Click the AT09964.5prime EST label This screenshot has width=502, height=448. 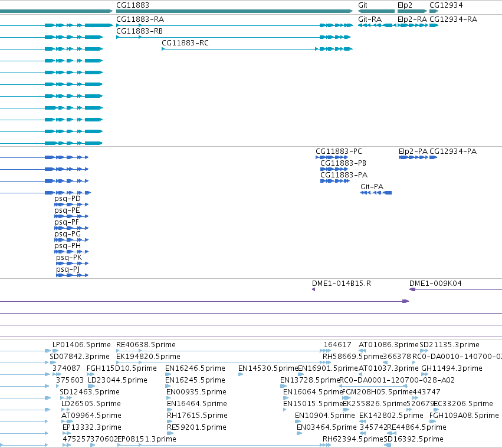point(91,416)
